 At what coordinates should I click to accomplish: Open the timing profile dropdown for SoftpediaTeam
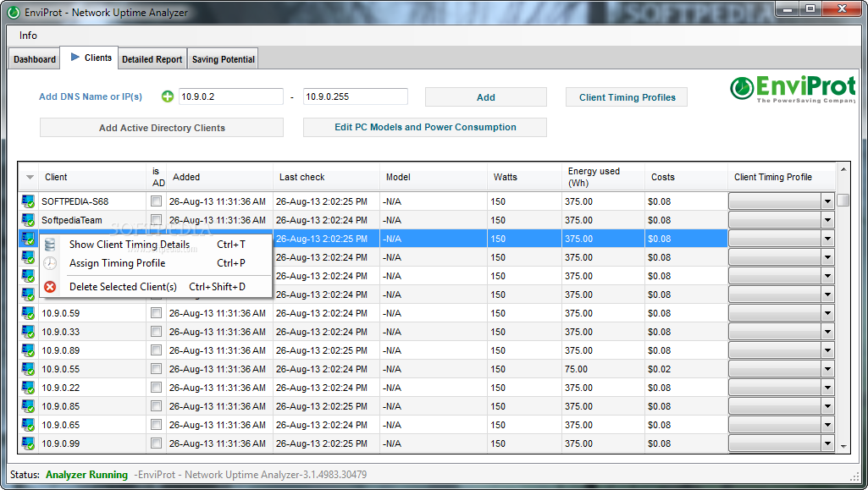pos(827,220)
